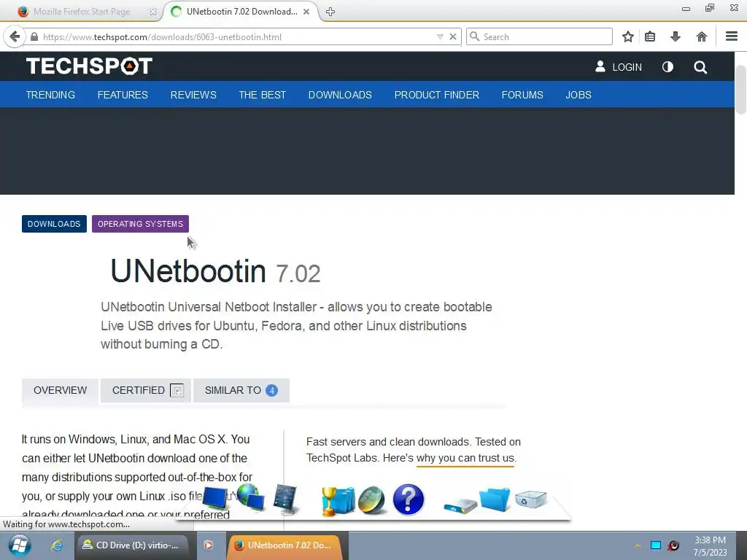Launch Internet Explorer from taskbar
This screenshot has height=560, width=747.
click(x=57, y=545)
